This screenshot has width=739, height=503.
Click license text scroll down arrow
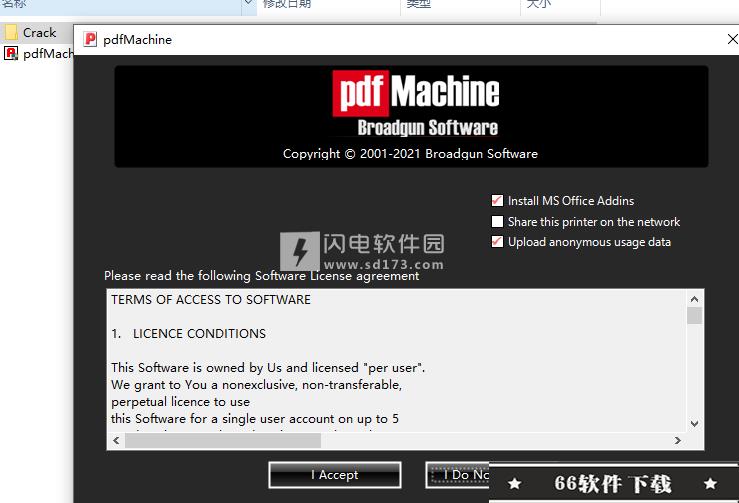694,423
